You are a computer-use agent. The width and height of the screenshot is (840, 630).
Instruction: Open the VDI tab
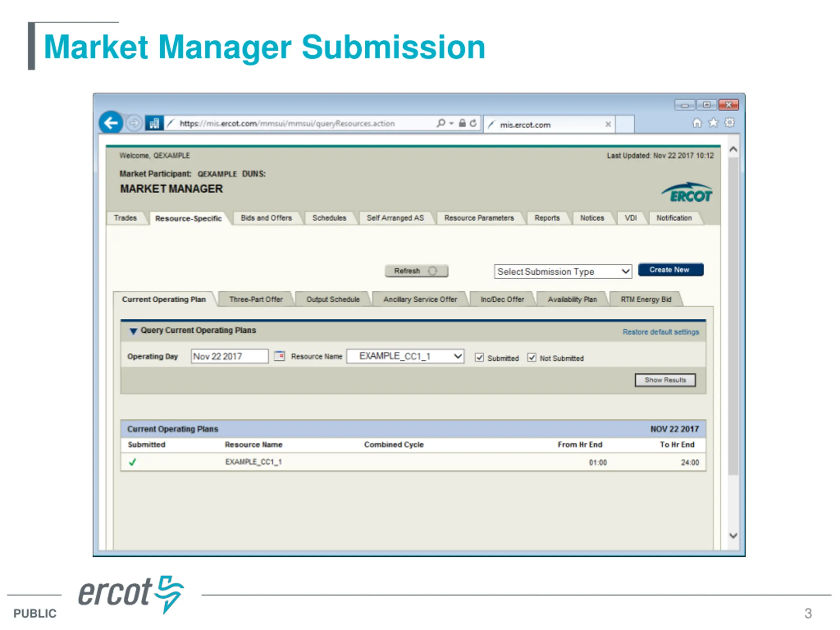[x=631, y=218]
